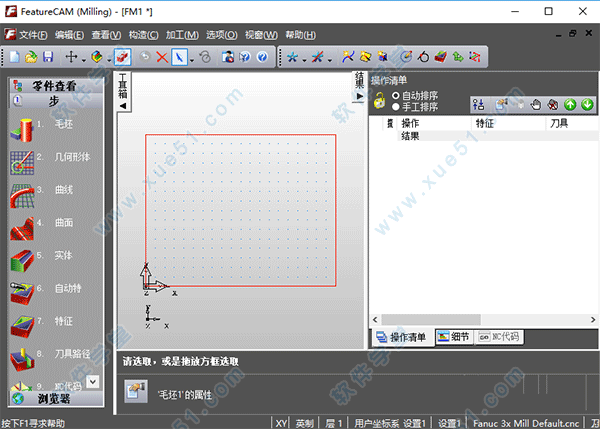Open the 选项(O) menu
Viewport: 600px width, 429px height.
pyautogui.click(x=222, y=35)
